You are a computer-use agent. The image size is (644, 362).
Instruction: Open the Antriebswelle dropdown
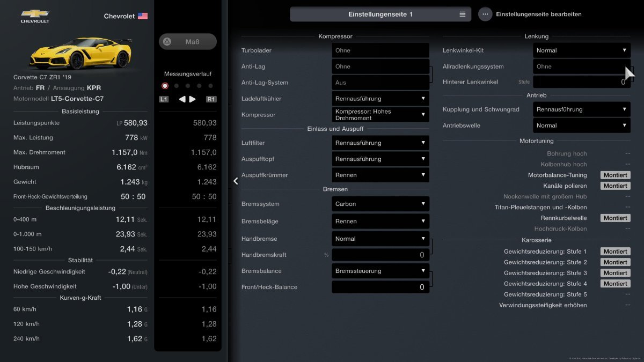(x=582, y=125)
